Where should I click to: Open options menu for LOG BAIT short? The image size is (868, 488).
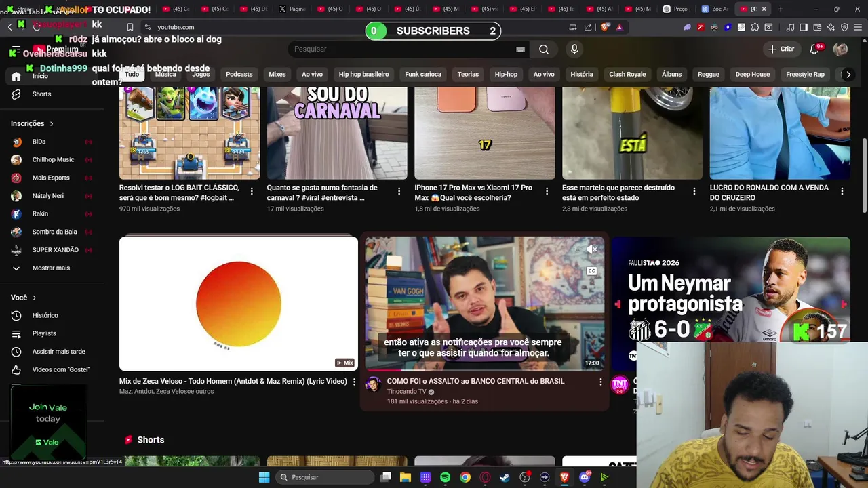click(252, 192)
